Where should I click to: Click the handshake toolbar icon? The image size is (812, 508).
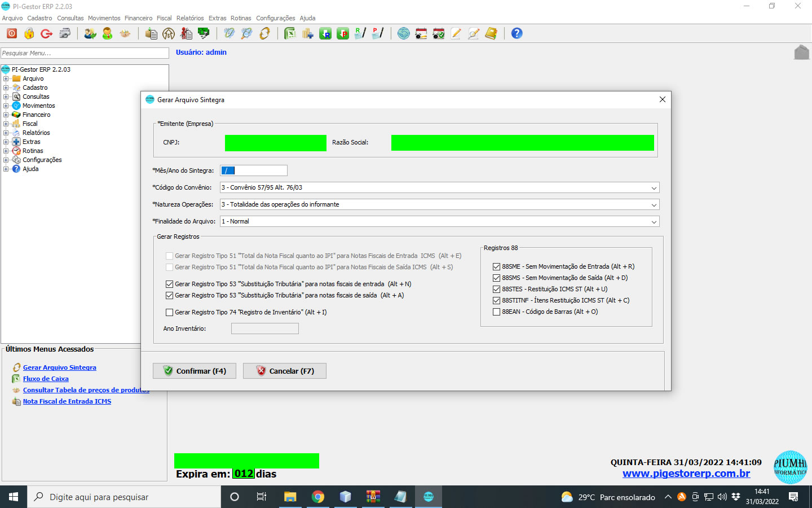[x=125, y=33]
